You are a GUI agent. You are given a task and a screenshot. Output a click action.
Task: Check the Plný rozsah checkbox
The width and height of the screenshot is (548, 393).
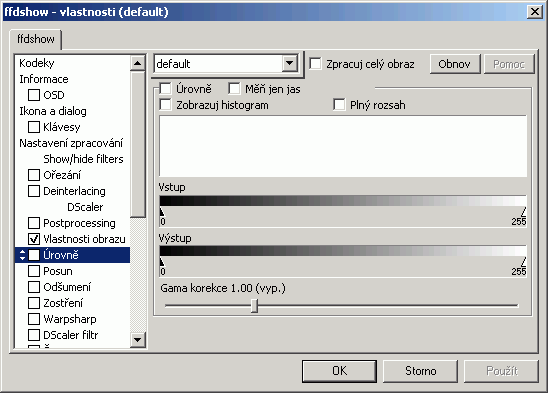[339, 105]
